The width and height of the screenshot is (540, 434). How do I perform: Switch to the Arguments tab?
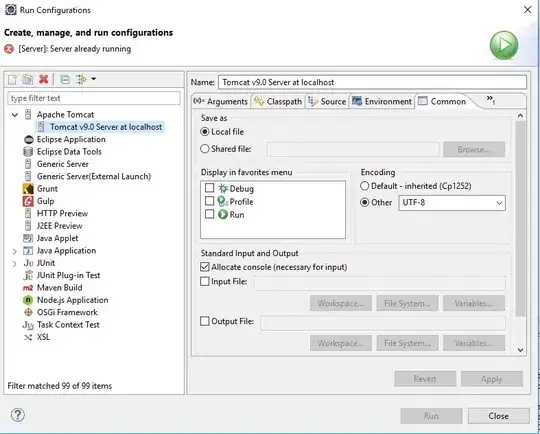[x=220, y=101]
